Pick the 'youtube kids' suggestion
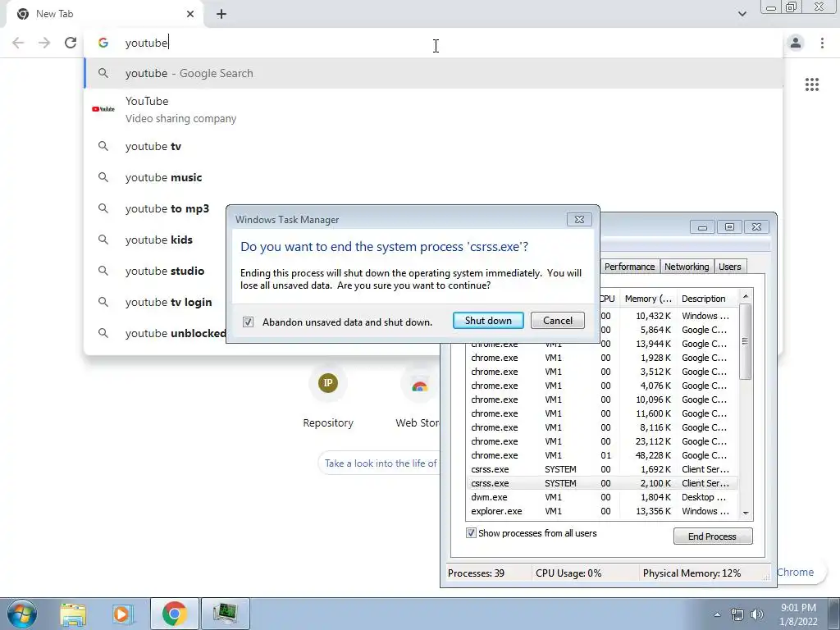Image resolution: width=840 pixels, height=630 pixels. pyautogui.click(x=155, y=240)
